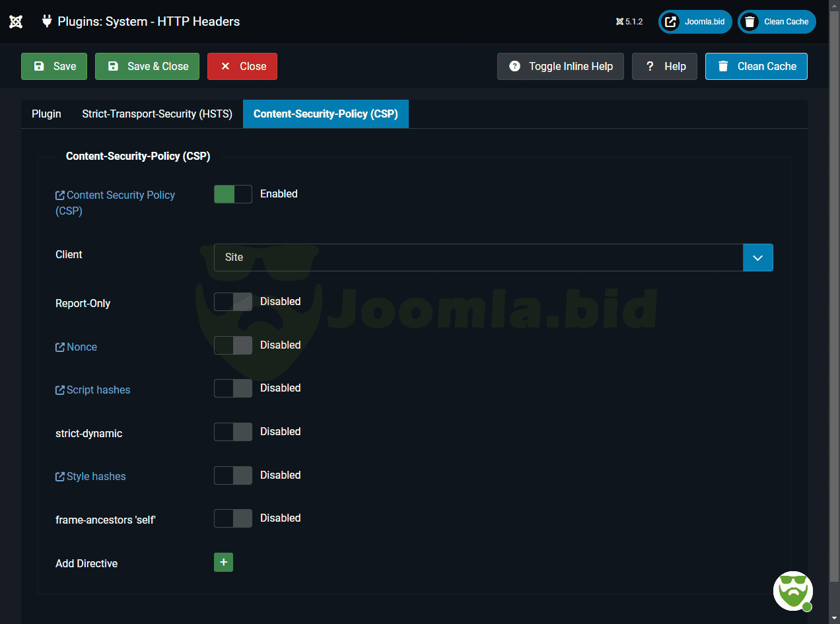Click the blue Clean Cache toolbar button
Screen dimensions: 840x624
click(756, 66)
